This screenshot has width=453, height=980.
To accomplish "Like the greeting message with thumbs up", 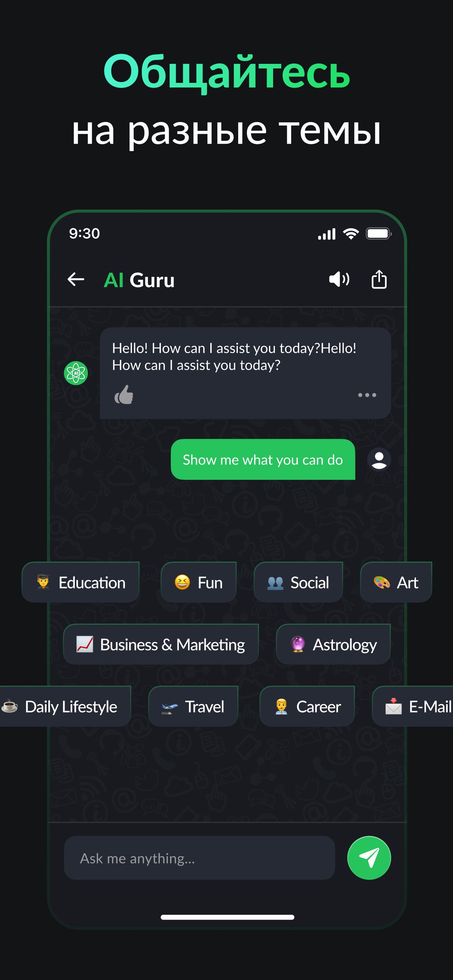I will [124, 394].
